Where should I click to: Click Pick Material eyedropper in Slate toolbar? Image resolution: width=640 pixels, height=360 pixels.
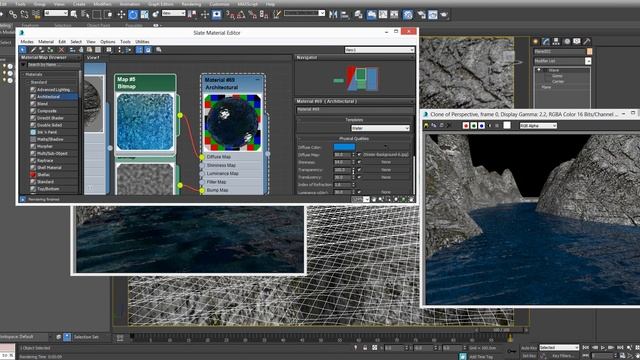pyautogui.click(x=33, y=50)
